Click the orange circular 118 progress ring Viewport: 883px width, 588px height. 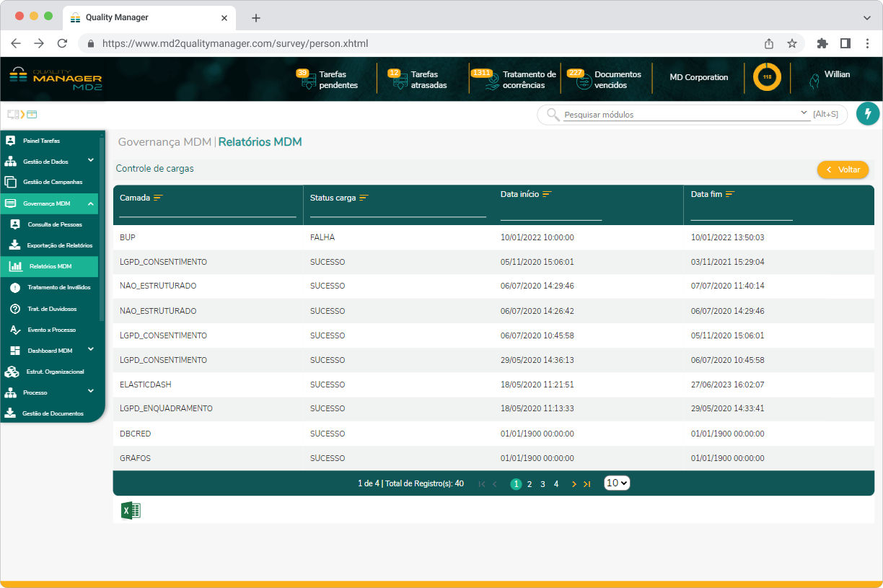coord(767,77)
